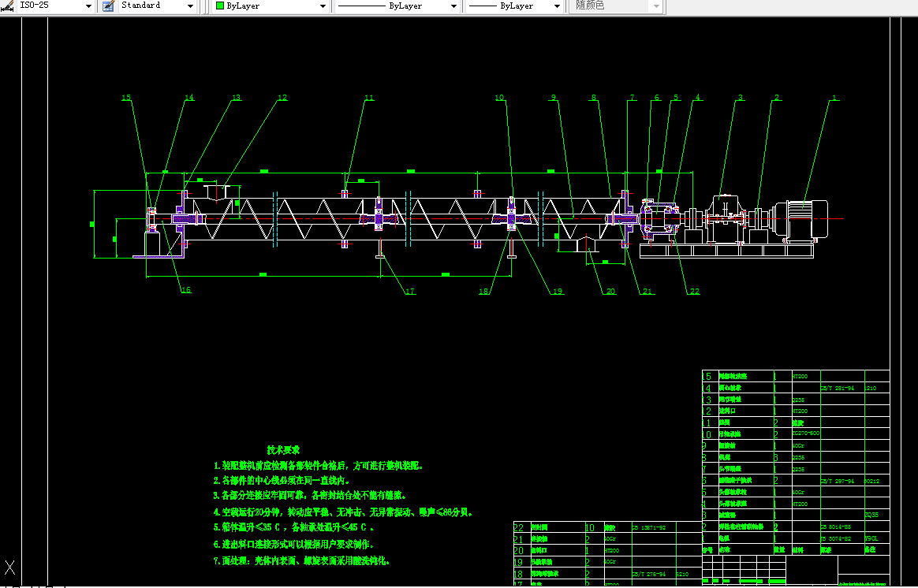This screenshot has height=588, width=918.
Task: Select balloon label 3 above the reducer
Action: tap(740, 98)
